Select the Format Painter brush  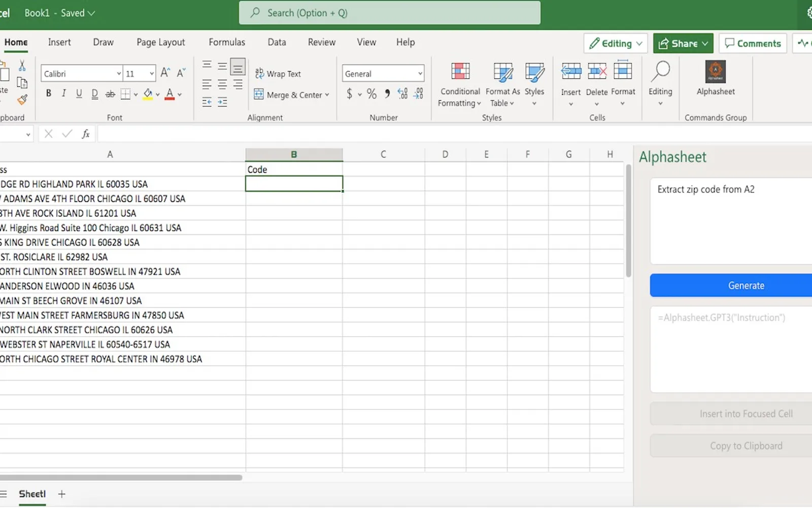click(22, 100)
